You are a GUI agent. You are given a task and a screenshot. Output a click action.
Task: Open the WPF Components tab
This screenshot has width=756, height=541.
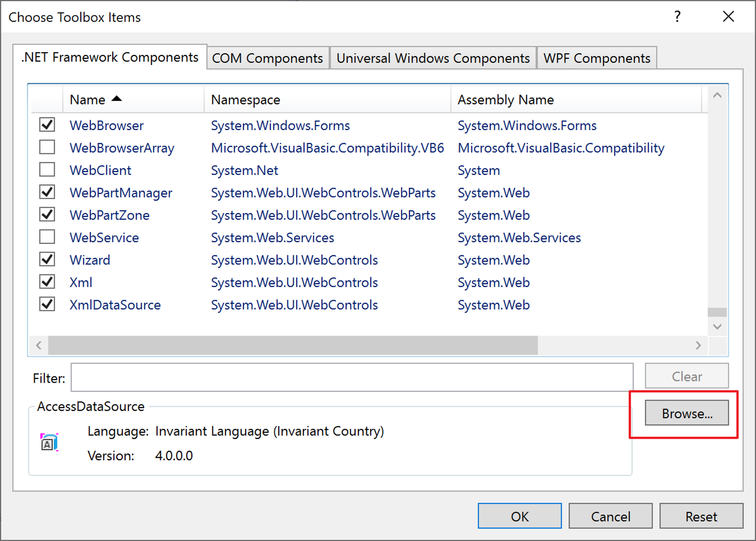[x=596, y=57]
